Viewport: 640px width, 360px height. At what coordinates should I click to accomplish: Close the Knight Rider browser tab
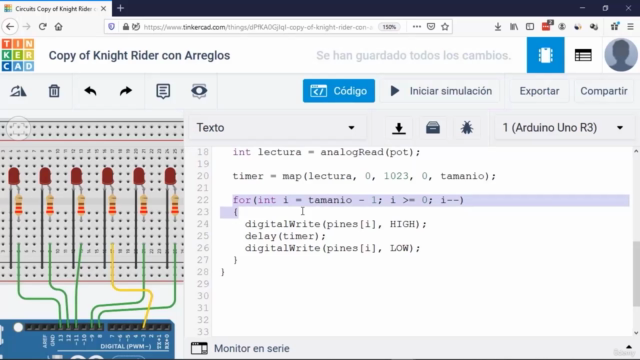[x=104, y=9]
